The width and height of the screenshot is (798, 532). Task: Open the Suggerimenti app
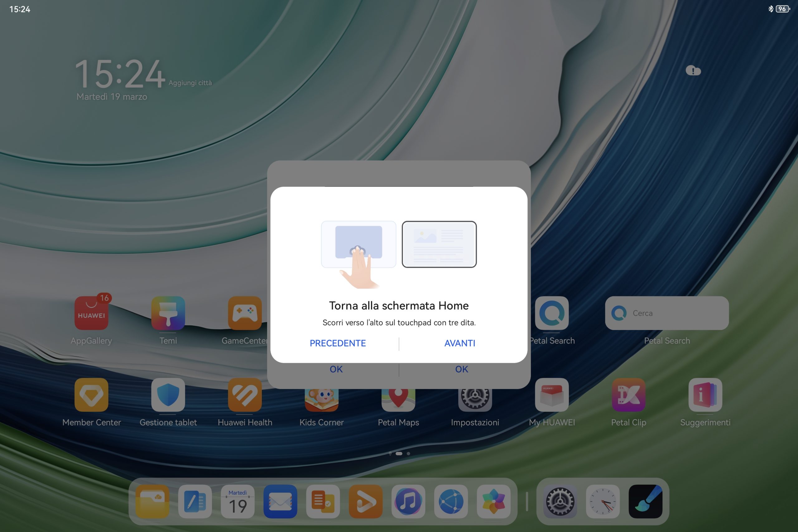pyautogui.click(x=705, y=395)
